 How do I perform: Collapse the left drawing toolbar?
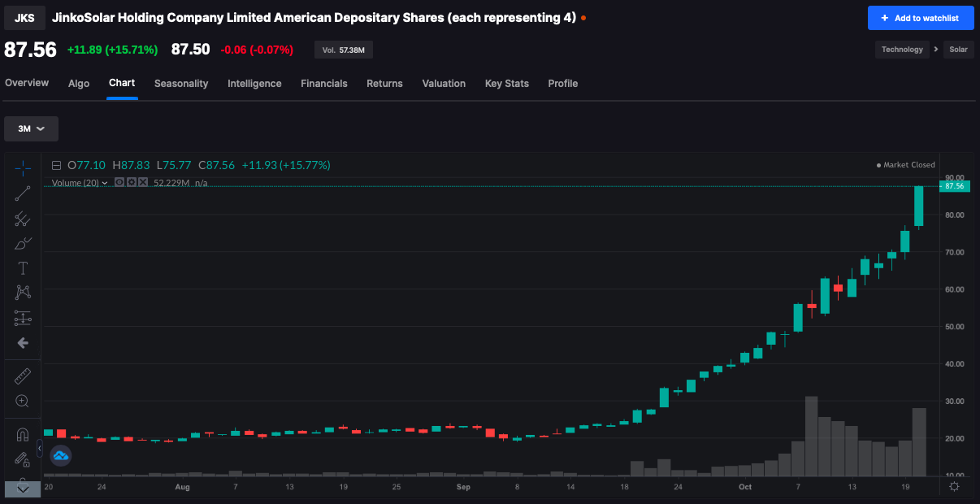point(40,447)
